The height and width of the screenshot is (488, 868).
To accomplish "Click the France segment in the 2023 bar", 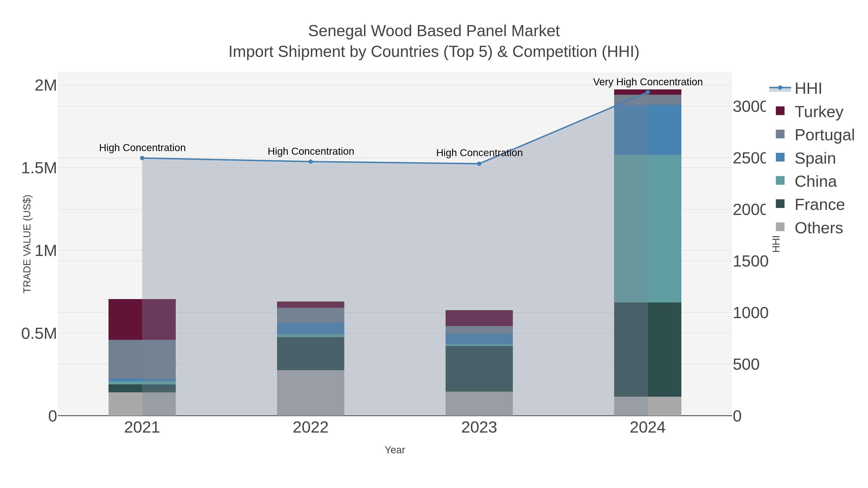I will 479,369.
